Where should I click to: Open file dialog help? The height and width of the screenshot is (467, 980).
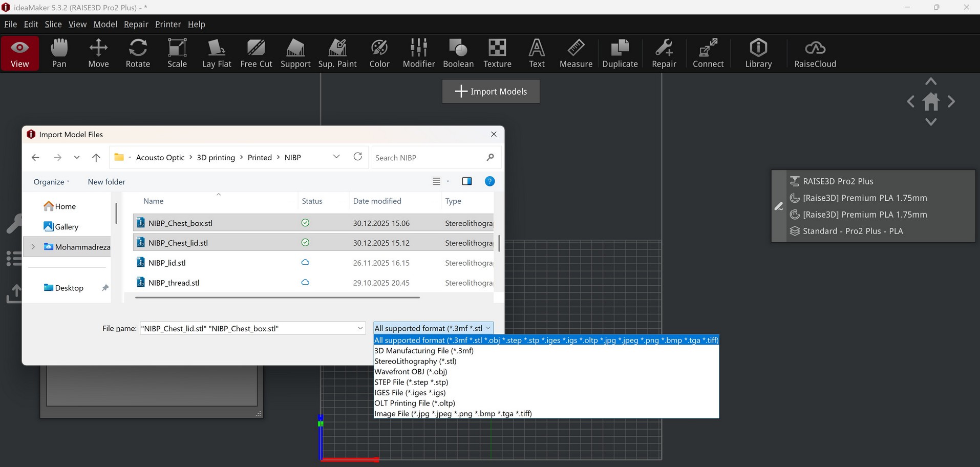pos(489,181)
